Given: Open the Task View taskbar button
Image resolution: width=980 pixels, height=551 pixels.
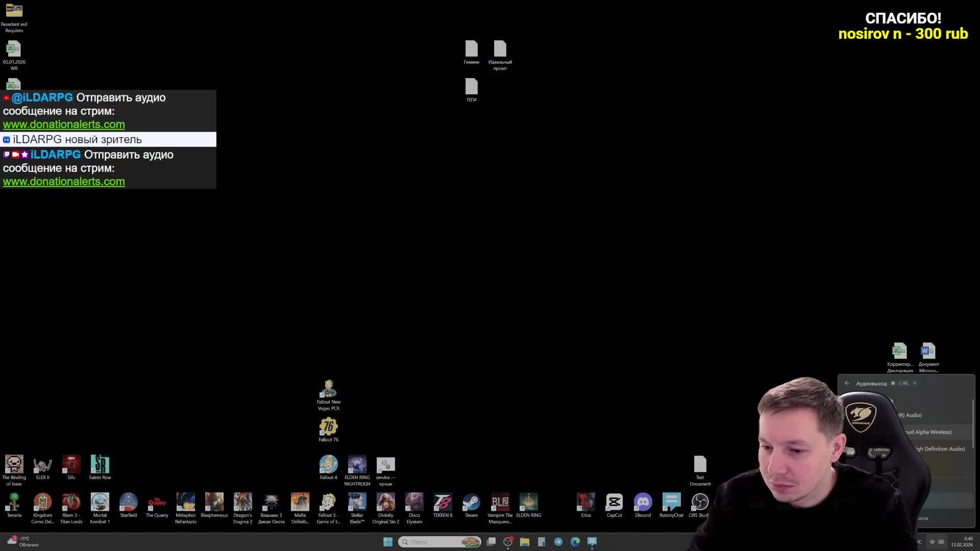Looking at the screenshot, I should pyautogui.click(x=491, y=542).
